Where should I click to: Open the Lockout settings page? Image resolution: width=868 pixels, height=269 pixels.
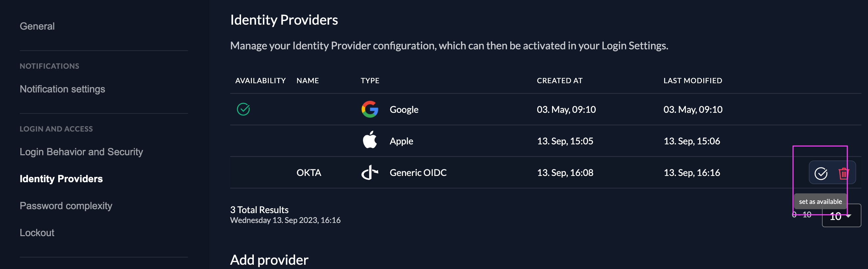click(37, 232)
